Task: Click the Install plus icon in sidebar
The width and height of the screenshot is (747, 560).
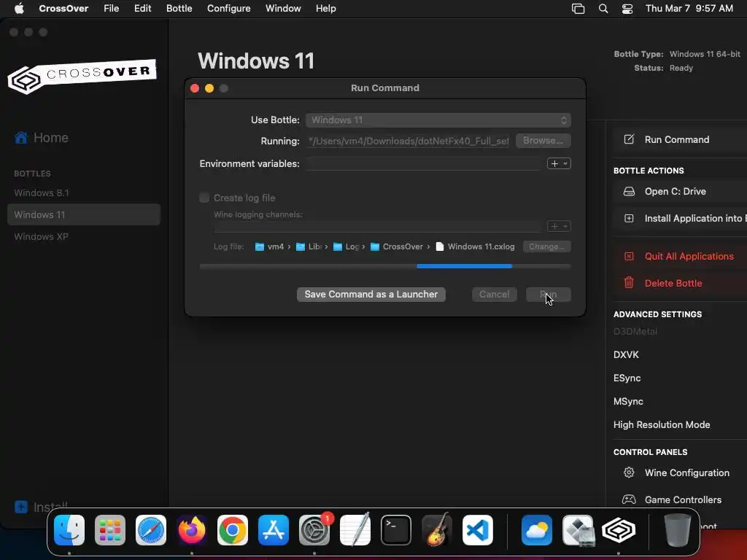Action: (x=21, y=507)
